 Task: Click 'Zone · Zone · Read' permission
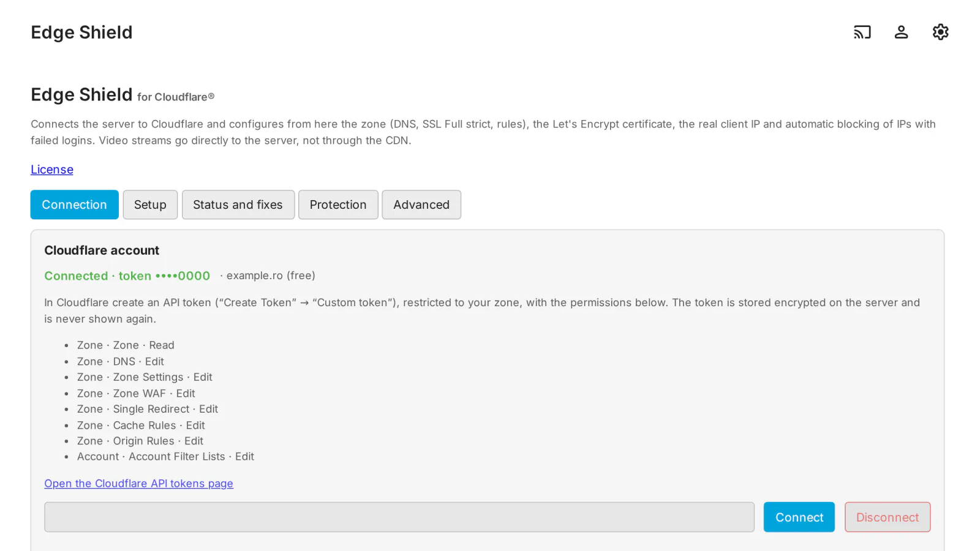pos(126,345)
